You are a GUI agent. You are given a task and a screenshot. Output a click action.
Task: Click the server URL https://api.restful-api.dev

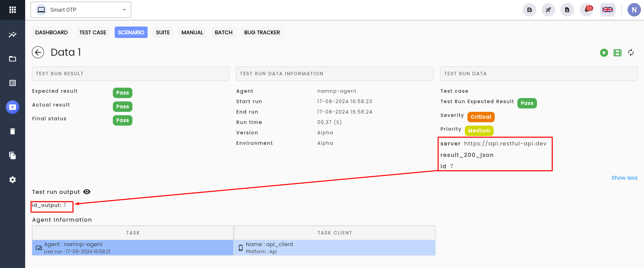point(505,143)
